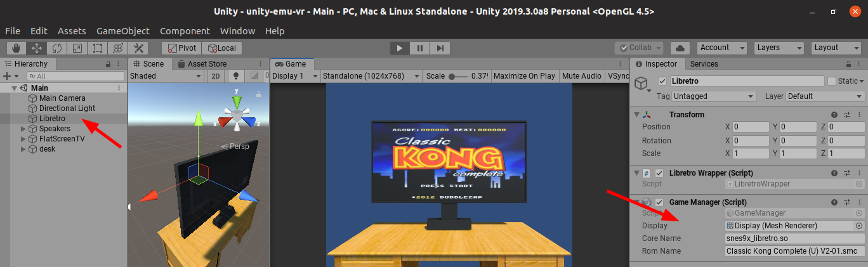This screenshot has height=267, width=868.
Task: Click the Pause button
Action: pos(419,48)
